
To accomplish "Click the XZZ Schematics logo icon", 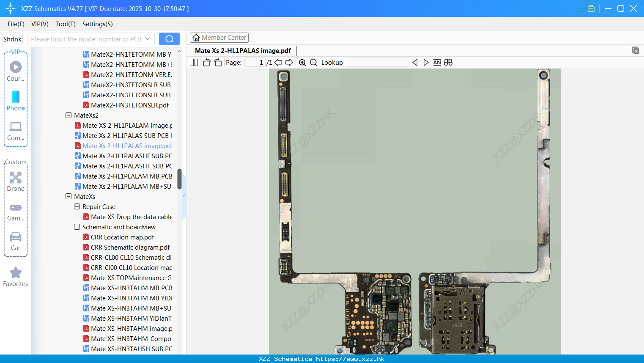I will tap(11, 8).
